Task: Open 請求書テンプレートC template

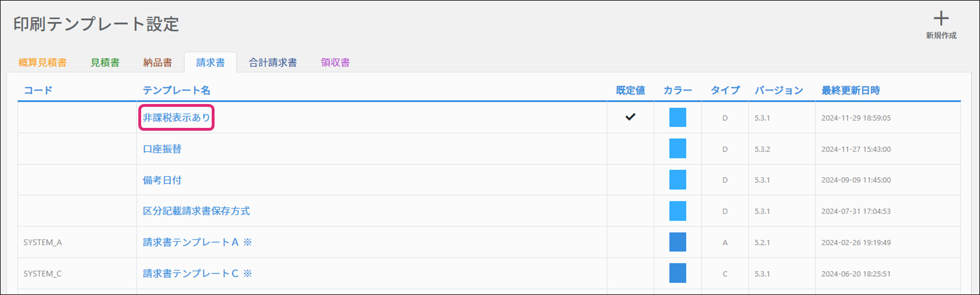Action: [197, 273]
